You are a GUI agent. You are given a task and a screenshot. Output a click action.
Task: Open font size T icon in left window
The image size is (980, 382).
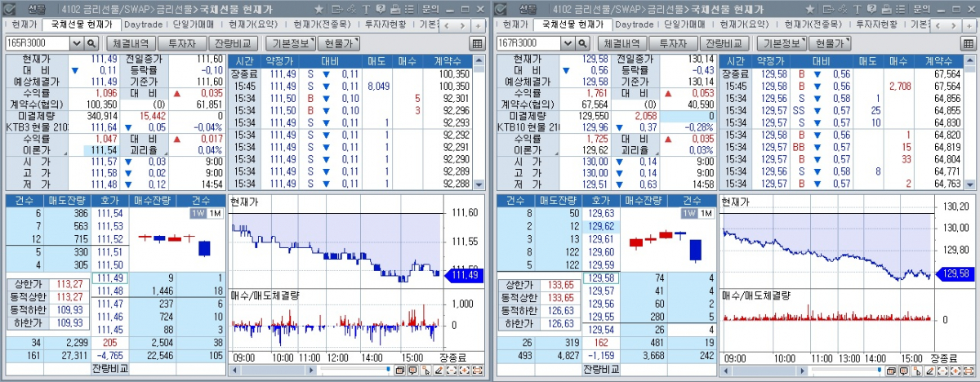366,9
